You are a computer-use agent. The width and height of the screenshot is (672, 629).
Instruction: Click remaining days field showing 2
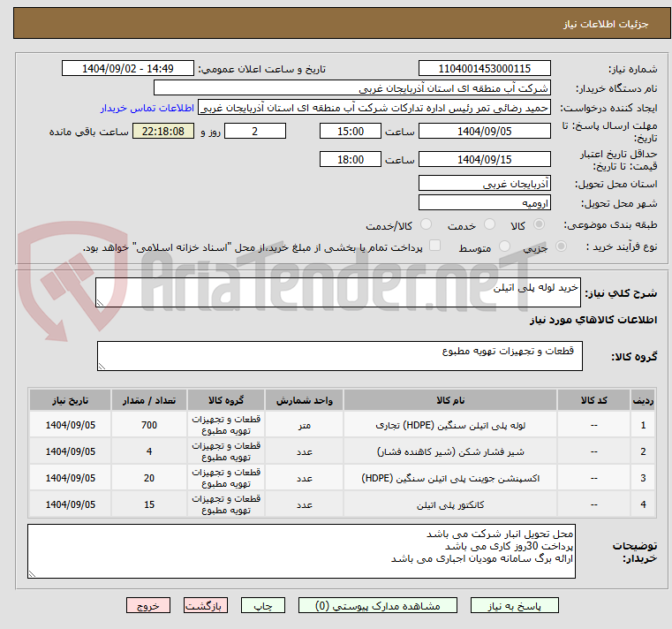pyautogui.click(x=255, y=131)
